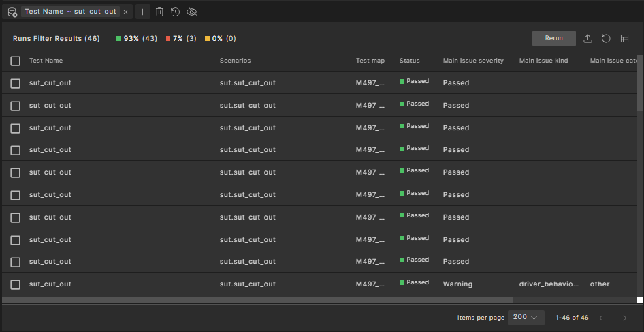Sort by the Status column header
This screenshot has width=644, height=332.
coord(409,61)
